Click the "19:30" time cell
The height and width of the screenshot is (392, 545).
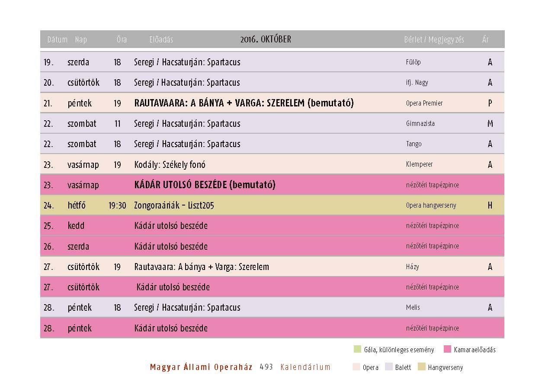pyautogui.click(x=117, y=206)
